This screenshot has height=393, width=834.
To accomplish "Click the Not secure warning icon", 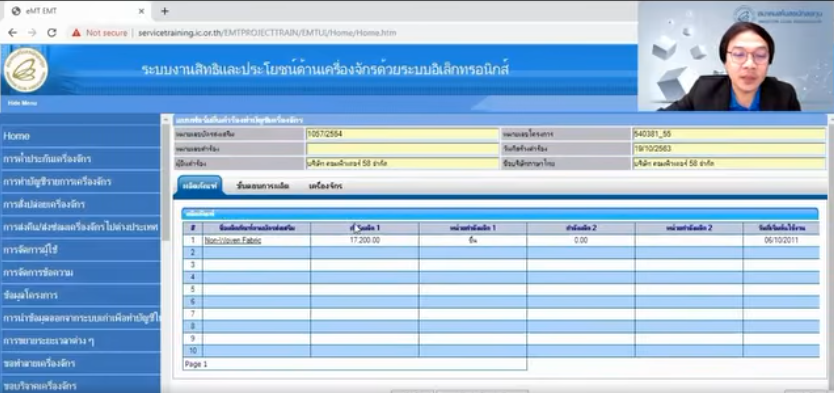I will pos(77,32).
